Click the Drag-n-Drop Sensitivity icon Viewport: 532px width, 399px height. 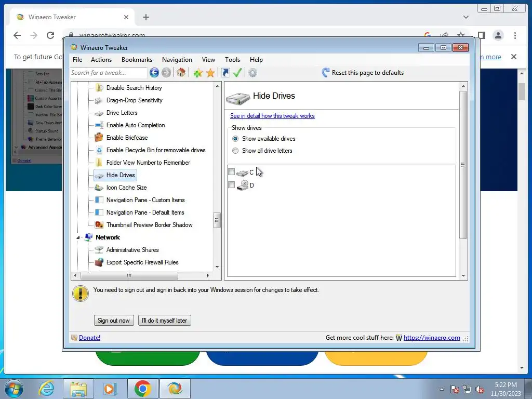tap(98, 100)
